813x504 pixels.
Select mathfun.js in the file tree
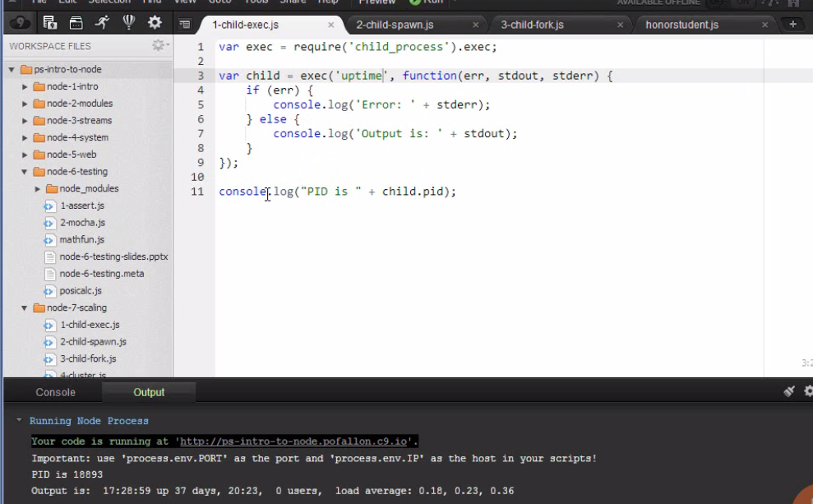(x=82, y=239)
